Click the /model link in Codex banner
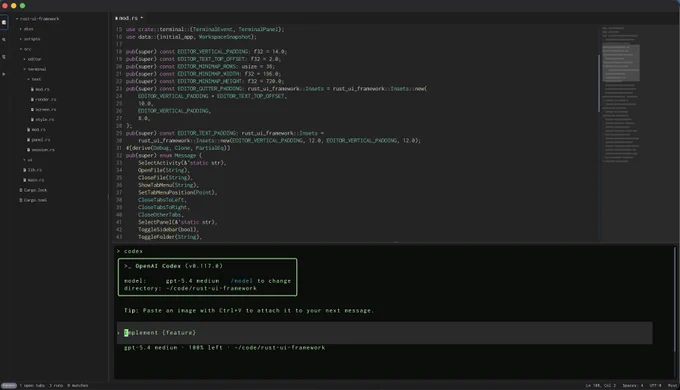This screenshot has width=680, height=390. coord(242,281)
